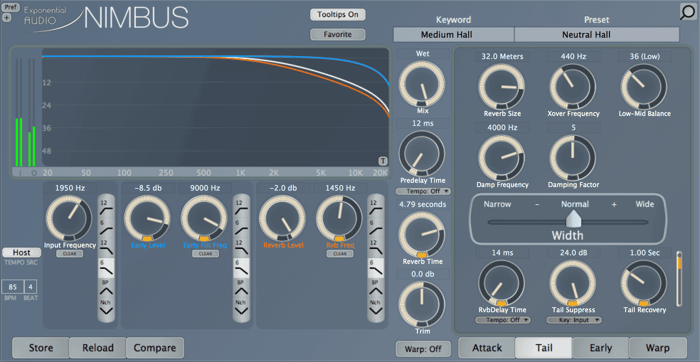Viewport: 700px width, 362px height.
Task: Select BP band-pass shape for Rvb Freq filter
Action: click(x=376, y=288)
